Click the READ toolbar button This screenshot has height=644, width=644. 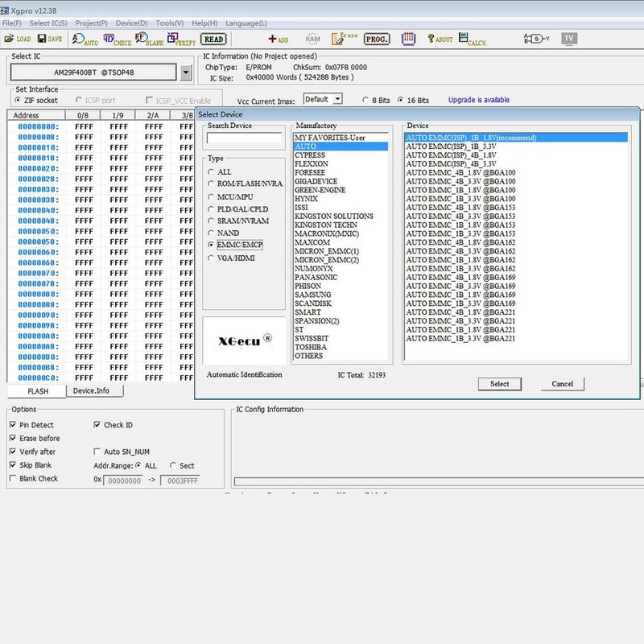[x=213, y=39]
